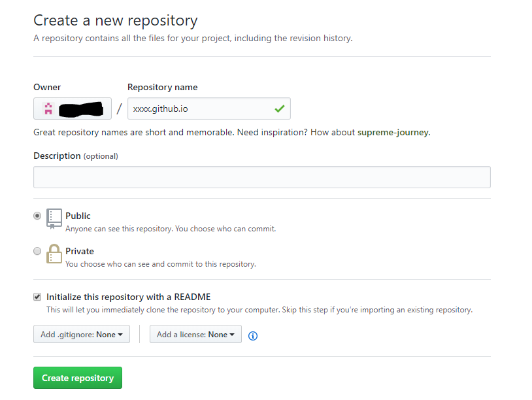The image size is (532, 400).
Task: Click the Create repository button
Action: [x=78, y=378]
